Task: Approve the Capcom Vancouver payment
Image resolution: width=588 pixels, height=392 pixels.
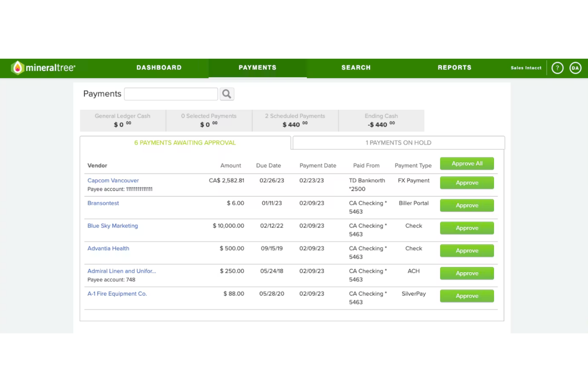Action: click(466, 183)
